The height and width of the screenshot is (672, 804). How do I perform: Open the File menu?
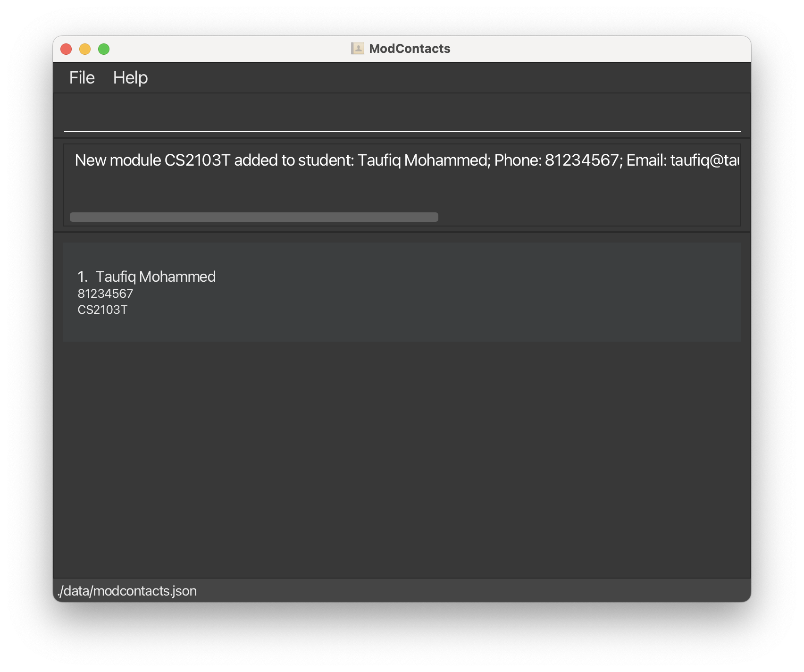point(81,77)
